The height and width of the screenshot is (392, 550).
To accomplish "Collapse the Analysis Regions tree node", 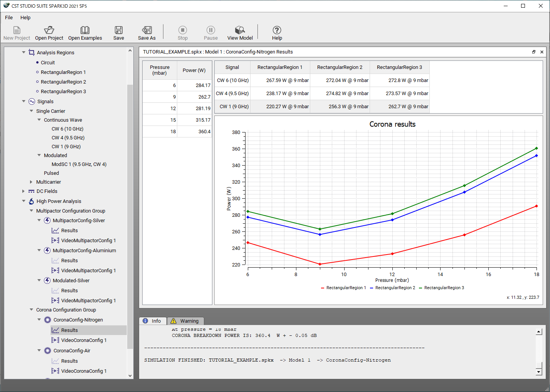I will click(x=24, y=52).
